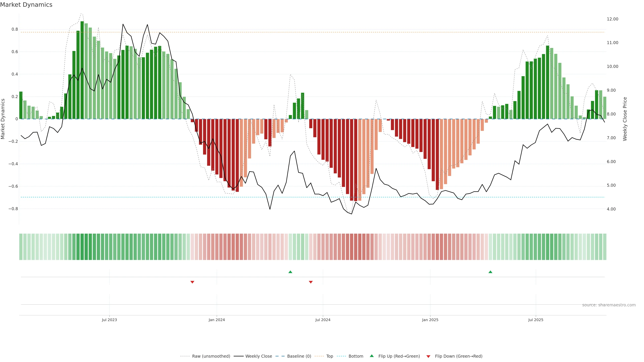Click the green flip-up marker before Jul 2025
This screenshot has height=362, width=644.
click(x=490, y=272)
